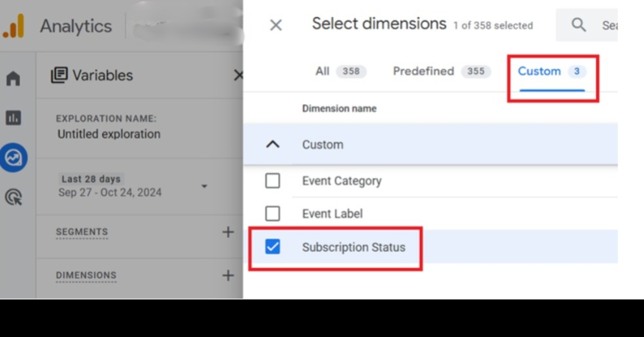Open the date range dropdown arrow
644x337 pixels.
(204, 186)
